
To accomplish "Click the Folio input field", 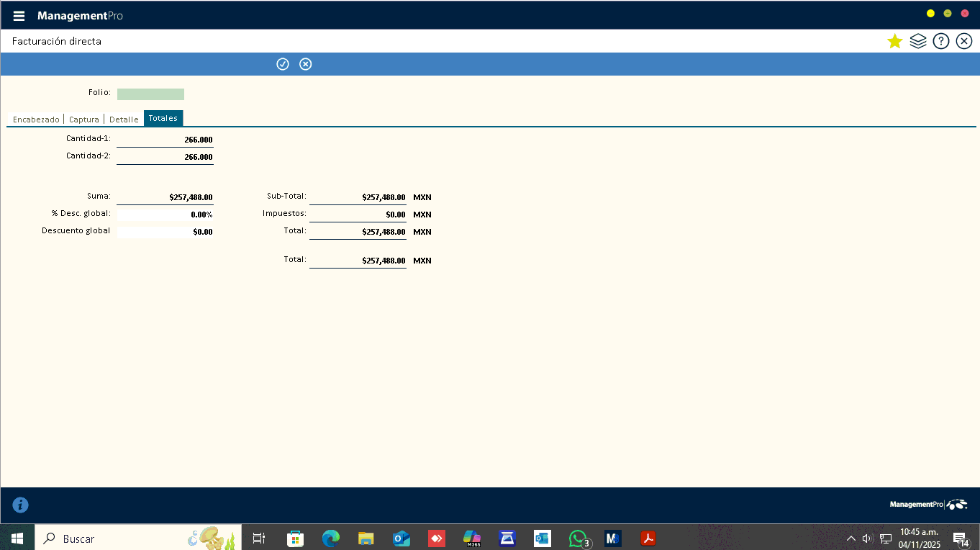I will click(x=150, y=94).
